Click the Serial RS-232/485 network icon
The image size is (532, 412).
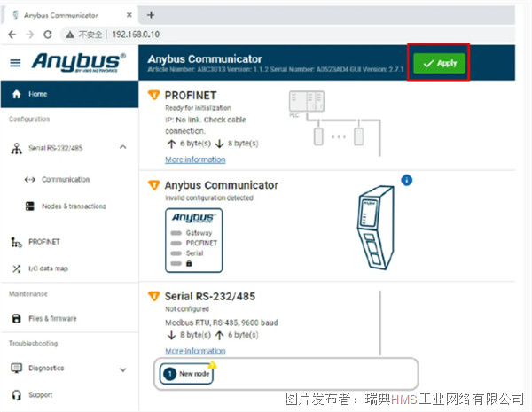(x=16, y=148)
